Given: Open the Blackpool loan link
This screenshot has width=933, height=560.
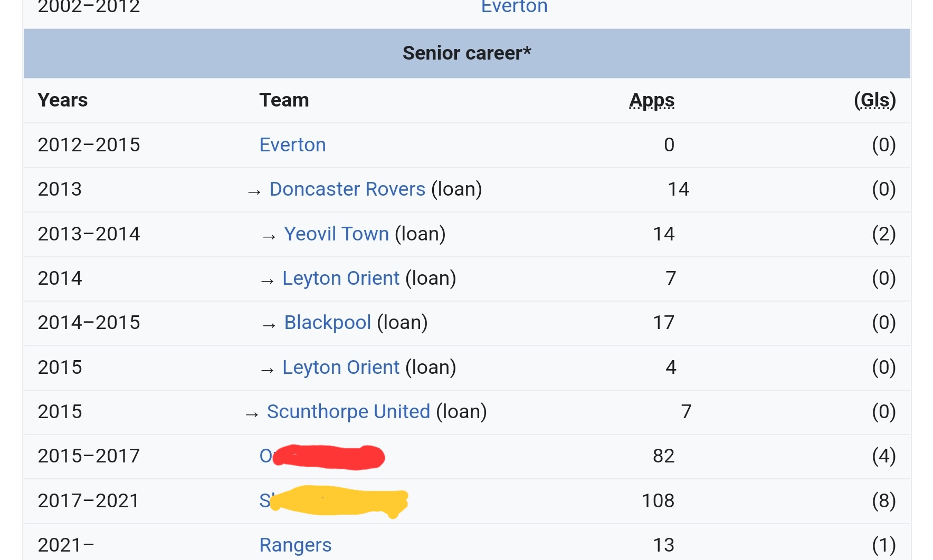Looking at the screenshot, I should (x=327, y=323).
